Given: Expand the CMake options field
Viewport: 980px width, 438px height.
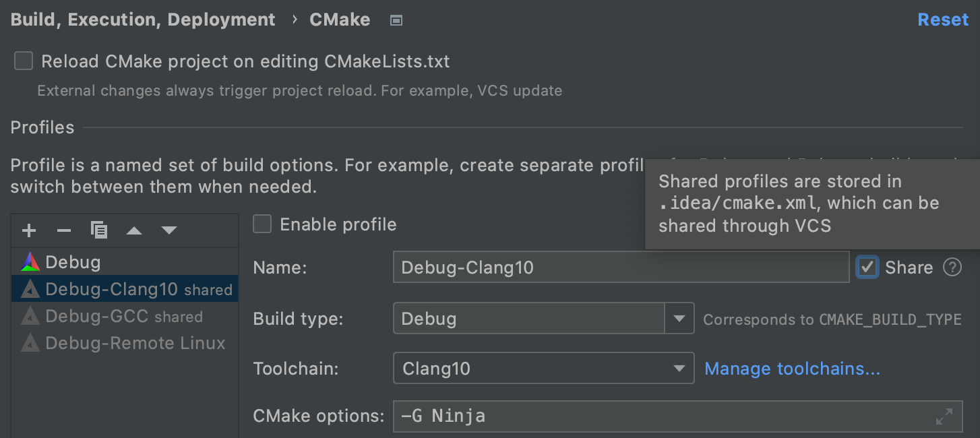Looking at the screenshot, I should (944, 416).
